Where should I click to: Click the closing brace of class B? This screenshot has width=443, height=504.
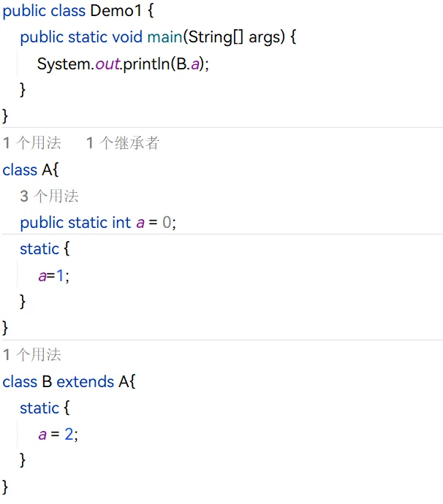click(5, 488)
